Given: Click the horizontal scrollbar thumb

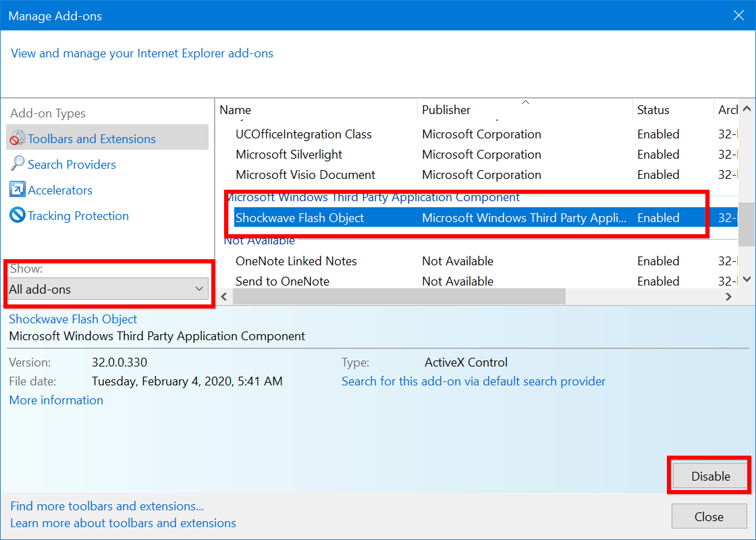Looking at the screenshot, I should (x=399, y=296).
